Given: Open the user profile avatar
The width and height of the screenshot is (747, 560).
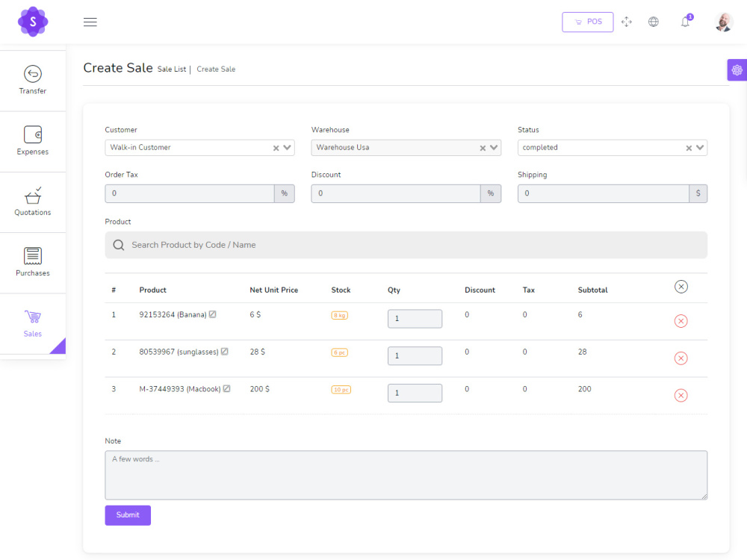Looking at the screenshot, I should click(724, 22).
